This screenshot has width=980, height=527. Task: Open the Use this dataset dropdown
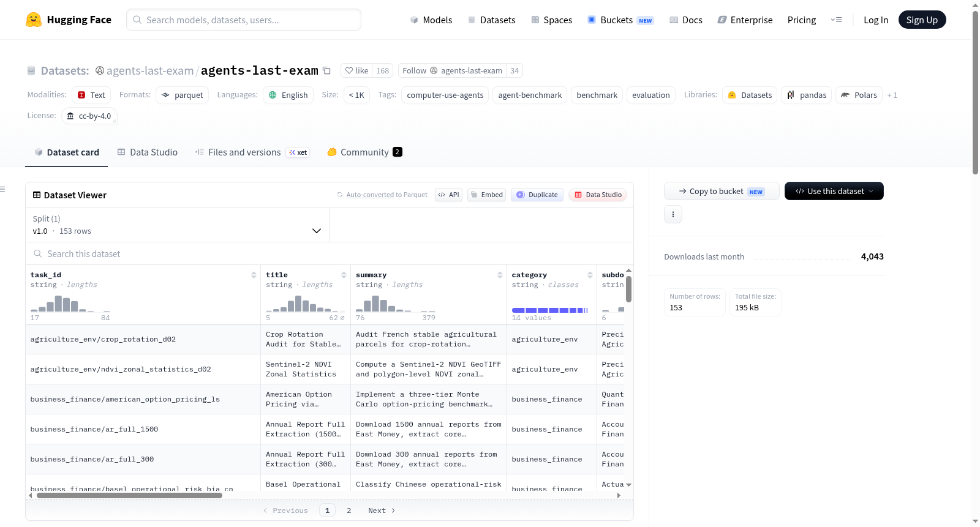pyautogui.click(x=834, y=191)
